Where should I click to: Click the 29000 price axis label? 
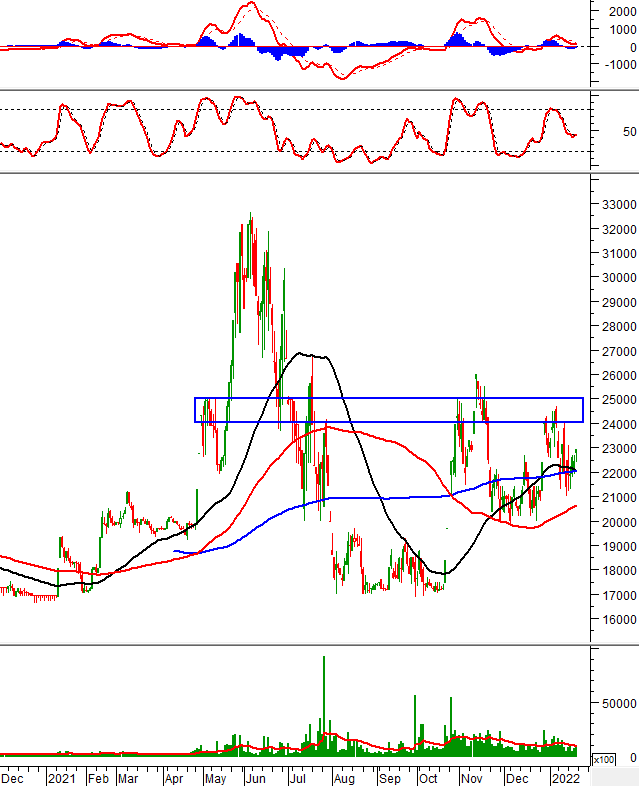[619, 302]
